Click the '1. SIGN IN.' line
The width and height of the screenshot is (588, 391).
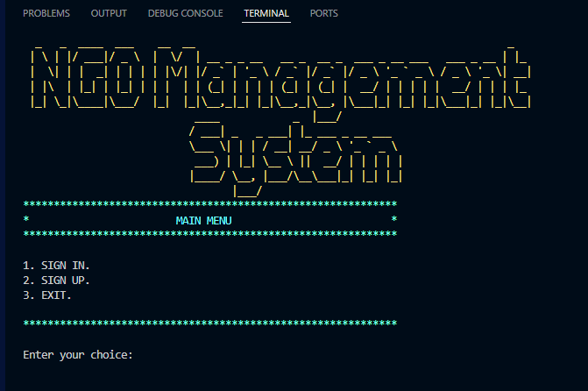56,266
